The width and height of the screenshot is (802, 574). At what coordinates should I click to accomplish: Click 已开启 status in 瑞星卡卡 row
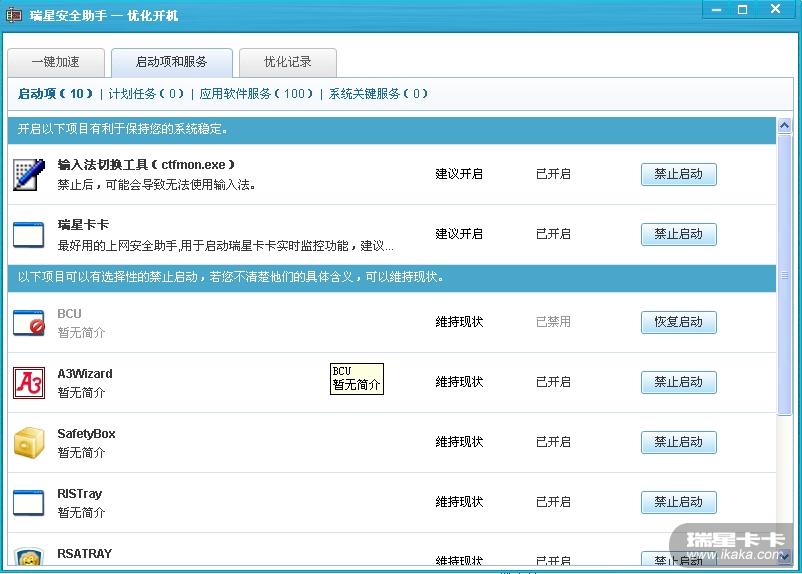coord(553,234)
